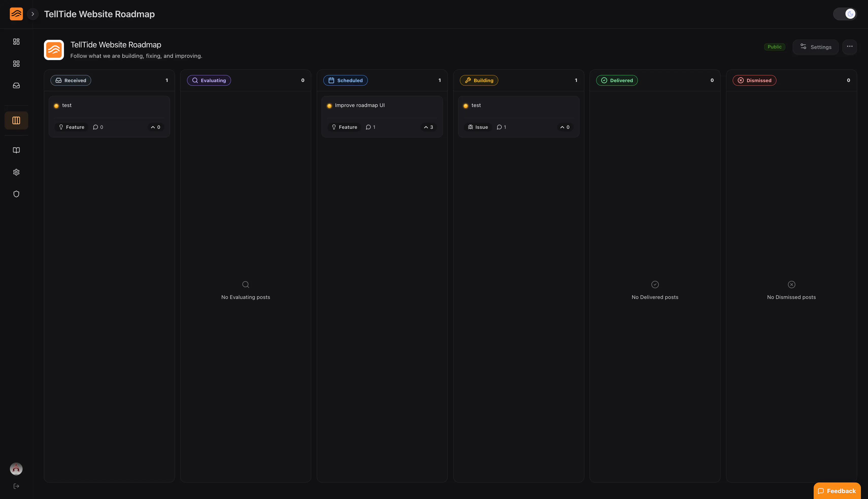Viewport: 868px width, 499px height.
Task: Open the inbox icon in sidebar
Action: (x=16, y=86)
